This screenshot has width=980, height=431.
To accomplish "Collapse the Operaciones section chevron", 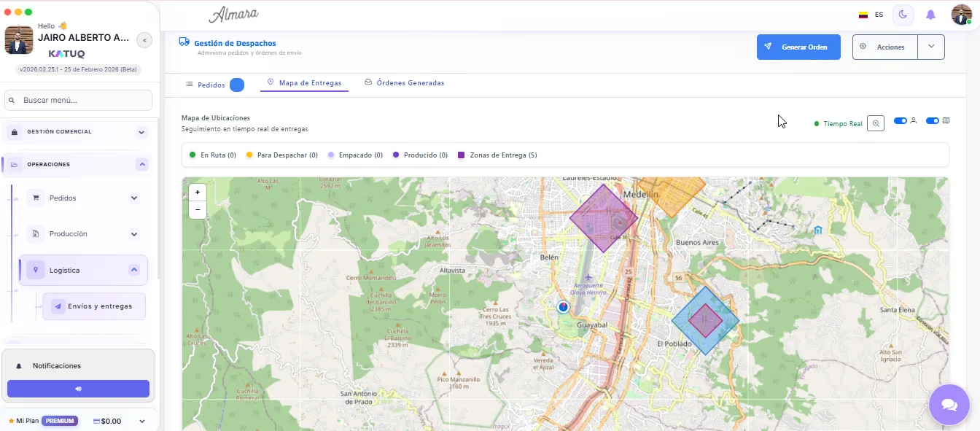I will [x=141, y=165].
